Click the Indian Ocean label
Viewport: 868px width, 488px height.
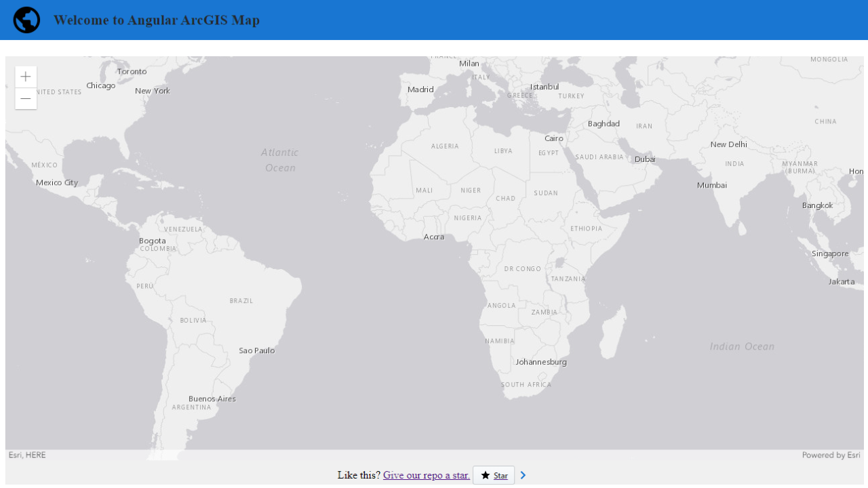tap(742, 346)
